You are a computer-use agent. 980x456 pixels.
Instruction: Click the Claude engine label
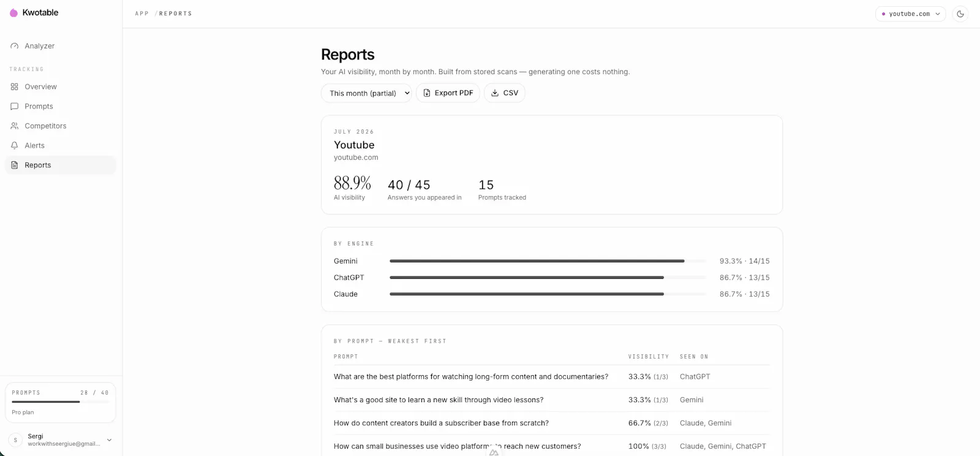tap(345, 294)
